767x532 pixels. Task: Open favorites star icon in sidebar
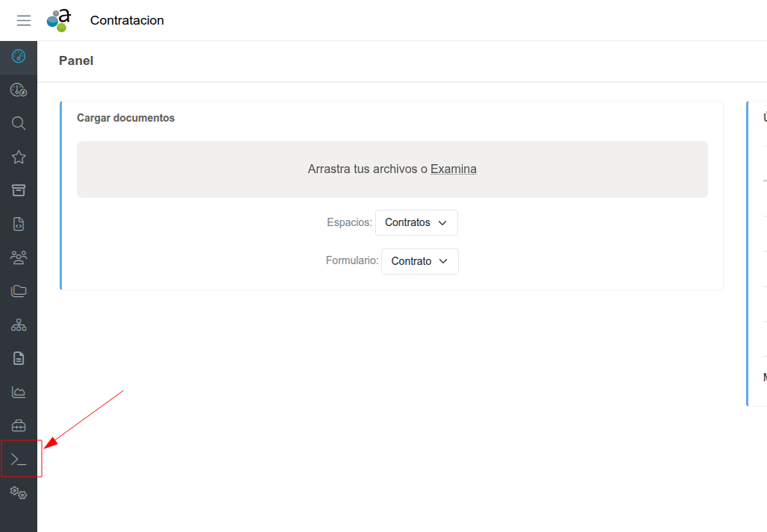click(x=19, y=157)
